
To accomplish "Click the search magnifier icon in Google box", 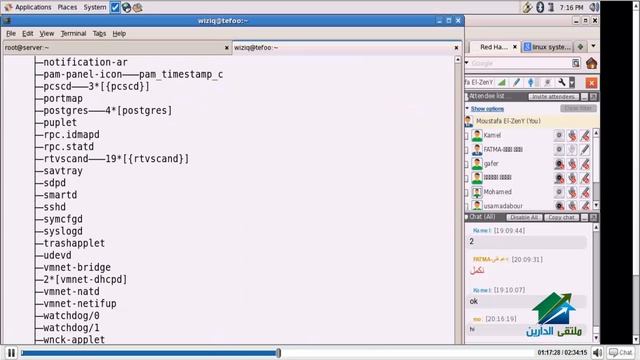I will (x=576, y=63).
